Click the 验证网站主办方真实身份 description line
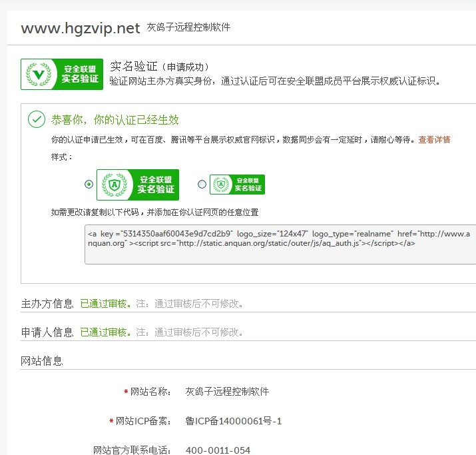The image size is (476, 455). [x=274, y=81]
